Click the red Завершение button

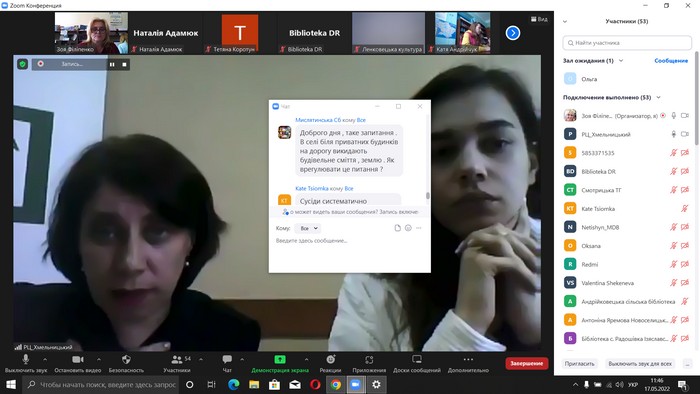[527, 363]
